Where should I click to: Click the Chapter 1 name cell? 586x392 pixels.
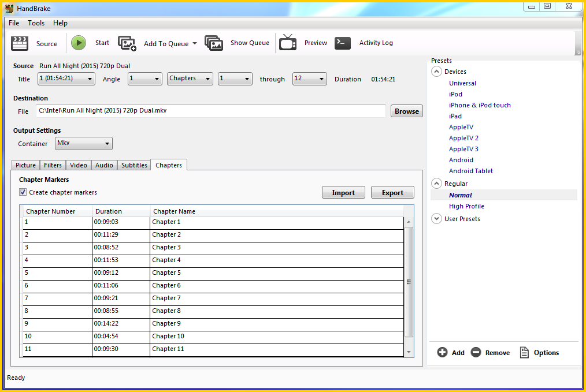[x=277, y=222]
